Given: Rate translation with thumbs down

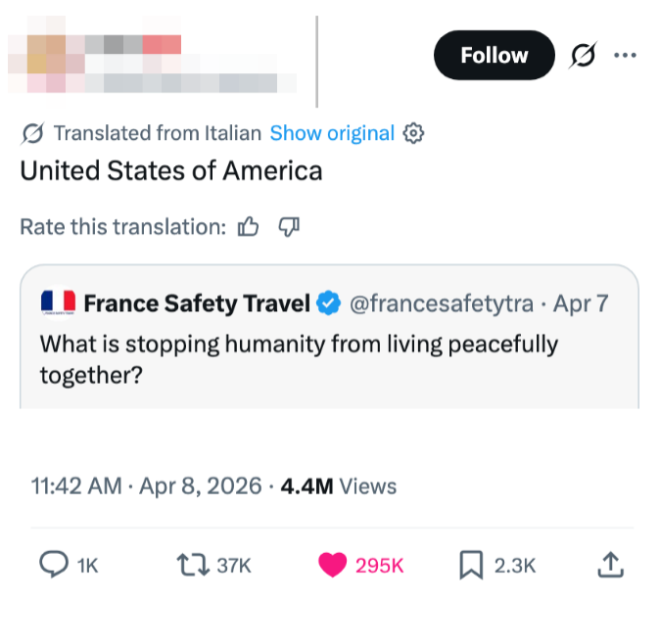Looking at the screenshot, I should [x=289, y=227].
